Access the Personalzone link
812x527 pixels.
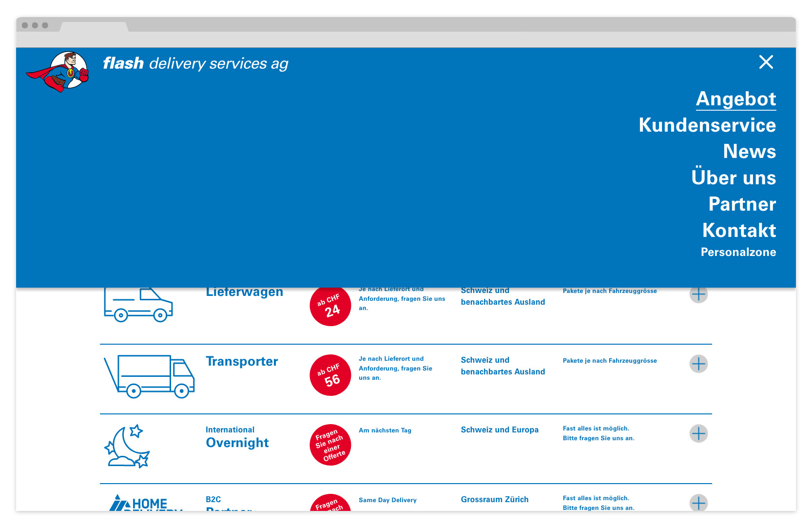point(738,252)
